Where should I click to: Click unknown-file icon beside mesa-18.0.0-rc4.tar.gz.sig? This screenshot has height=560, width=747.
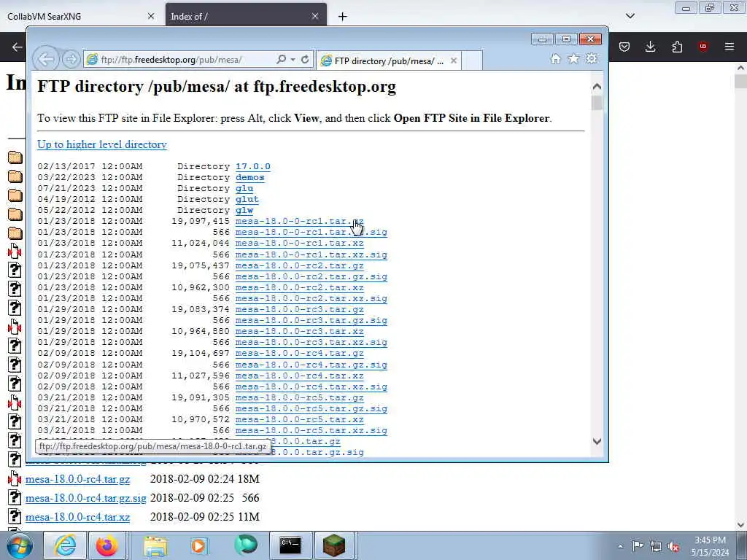15,497
